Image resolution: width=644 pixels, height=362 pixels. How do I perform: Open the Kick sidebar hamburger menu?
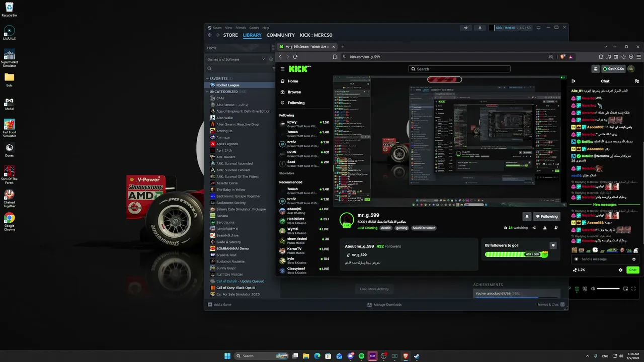pyautogui.click(x=283, y=69)
